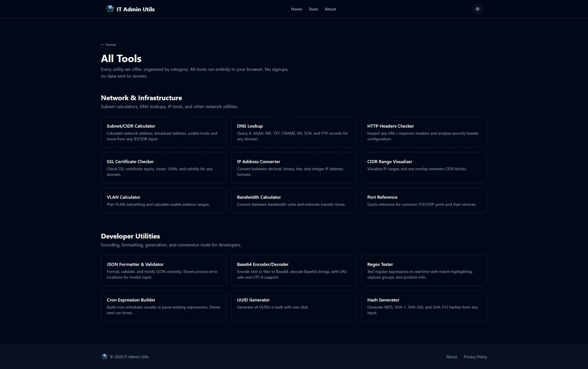Open the UUID Generator tool
588x369 pixels.
(x=294, y=306)
